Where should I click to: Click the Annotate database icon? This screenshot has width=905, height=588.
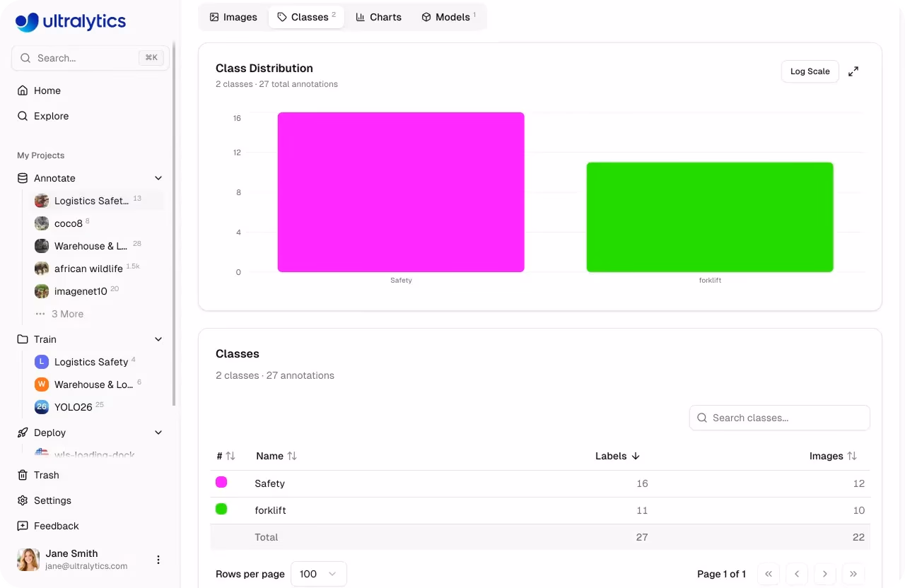[23, 178]
